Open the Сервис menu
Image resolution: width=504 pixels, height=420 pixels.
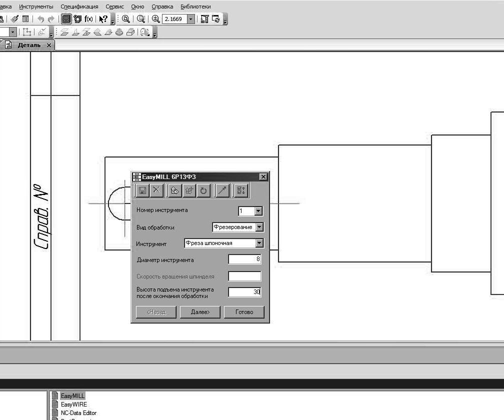click(114, 6)
